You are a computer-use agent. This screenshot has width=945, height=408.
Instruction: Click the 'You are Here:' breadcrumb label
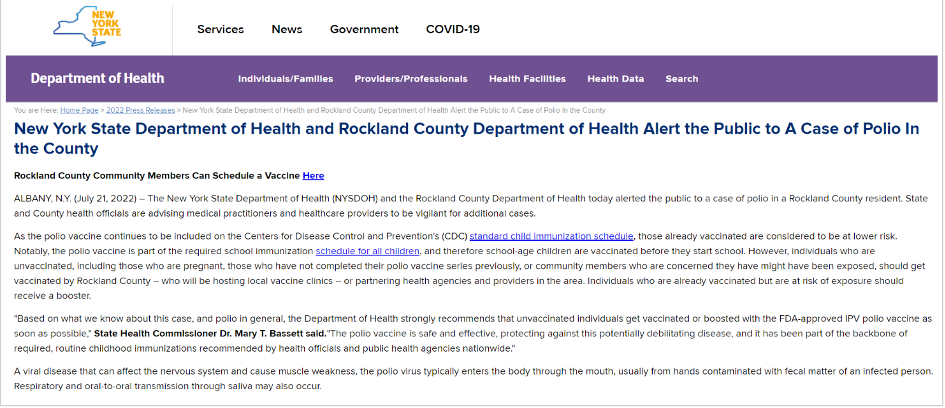tap(36, 110)
